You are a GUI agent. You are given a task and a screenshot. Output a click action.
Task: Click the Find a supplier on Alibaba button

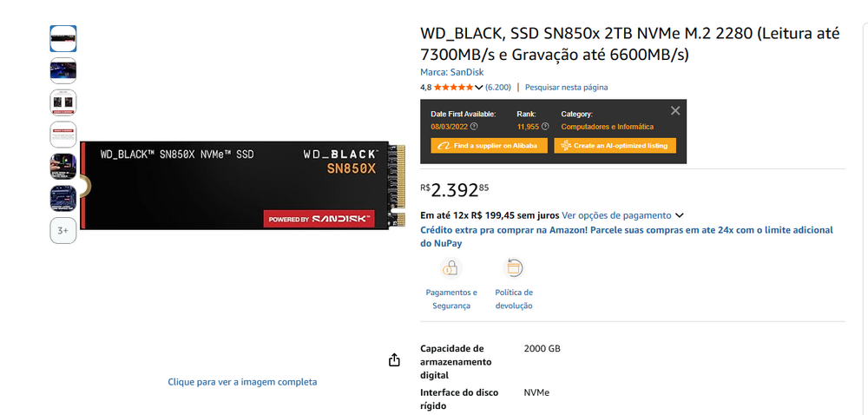click(x=490, y=146)
